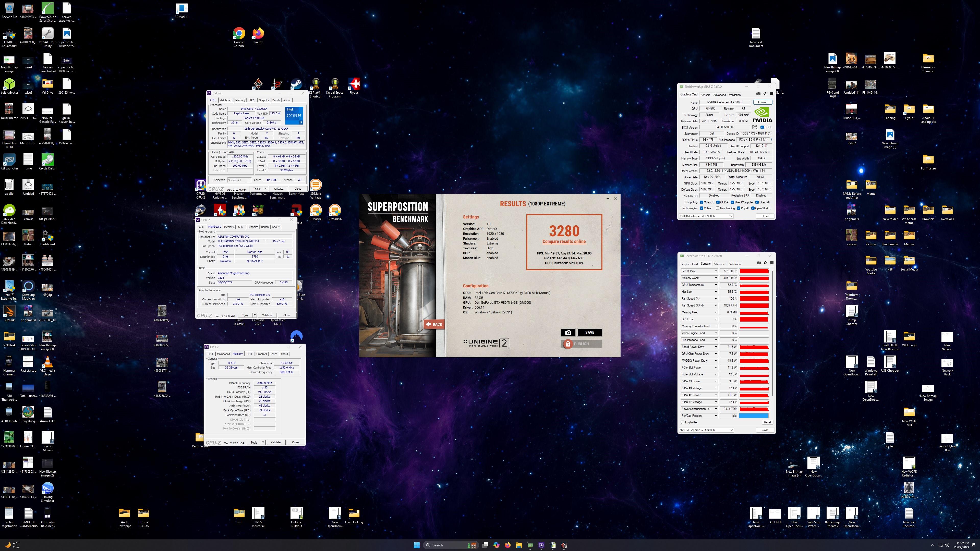Click the screenshot camera icon in GPU-Z Sensors window
980x551 pixels.
click(759, 263)
